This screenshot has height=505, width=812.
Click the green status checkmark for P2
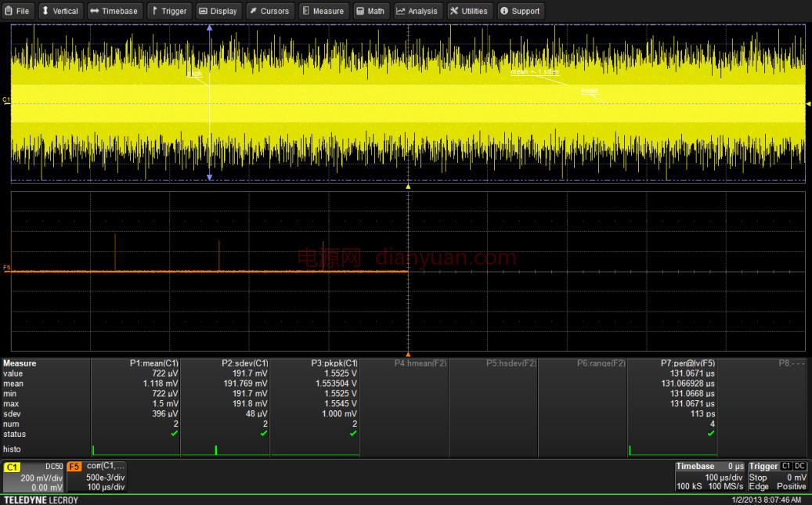click(x=264, y=434)
